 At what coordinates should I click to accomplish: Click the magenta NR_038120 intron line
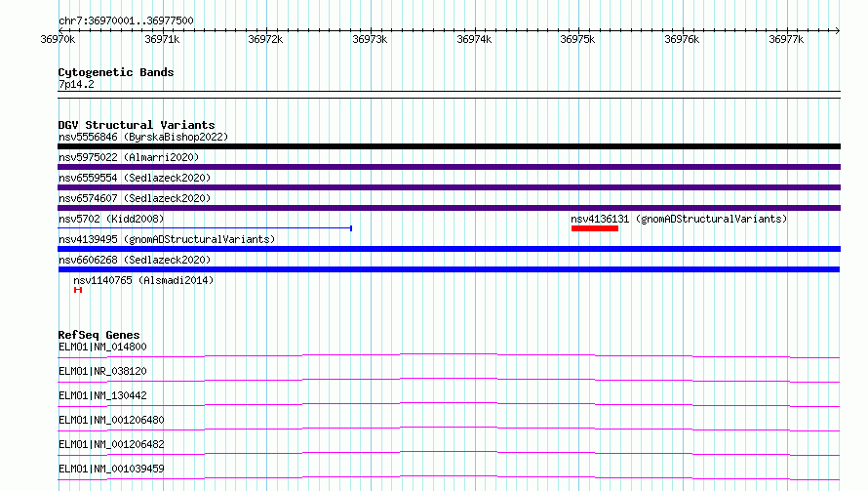[449, 380]
